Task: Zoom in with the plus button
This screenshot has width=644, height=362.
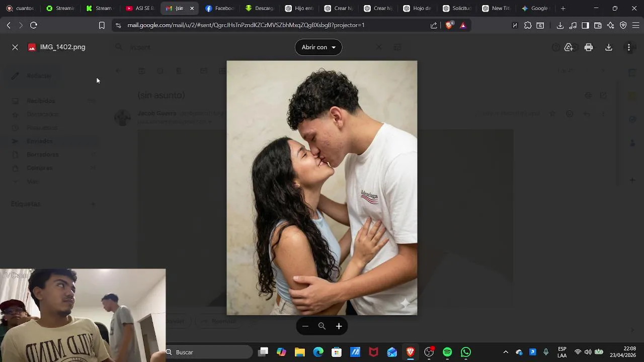Action: [339, 326]
